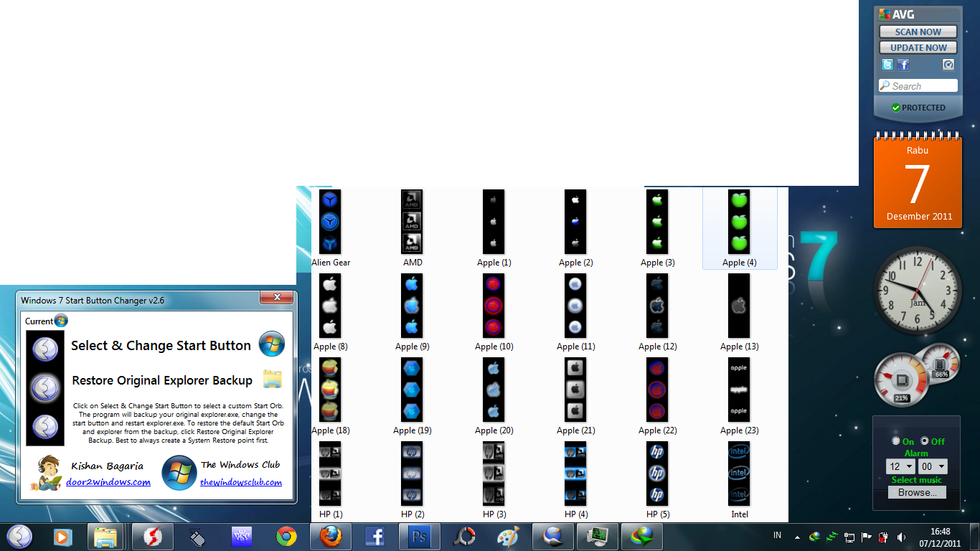Show hidden system tray icons arrow
Viewport: 980px width, 551px height.
click(x=798, y=537)
